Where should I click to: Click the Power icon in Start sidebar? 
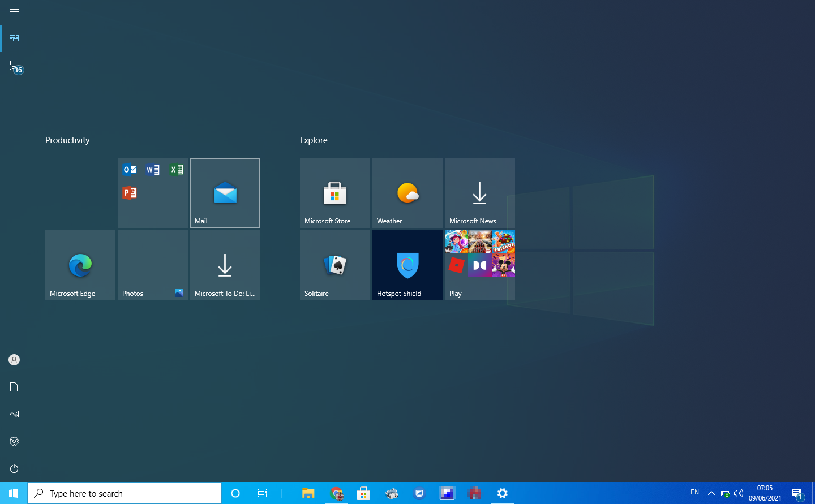14,468
